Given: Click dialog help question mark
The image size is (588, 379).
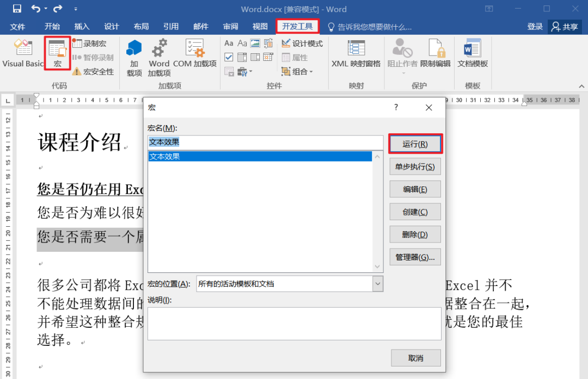Looking at the screenshot, I should pos(396,108).
